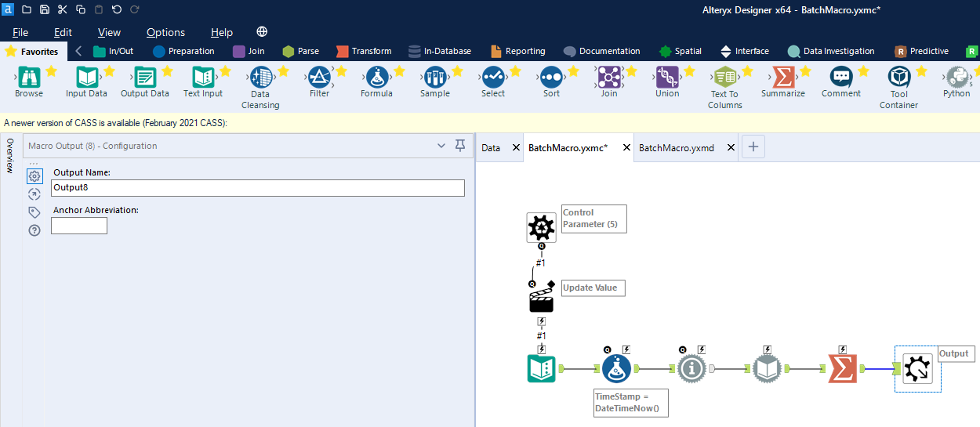Viewport: 980px width, 427px height.
Task: Select the Summarize tool in palette
Action: [x=782, y=77]
